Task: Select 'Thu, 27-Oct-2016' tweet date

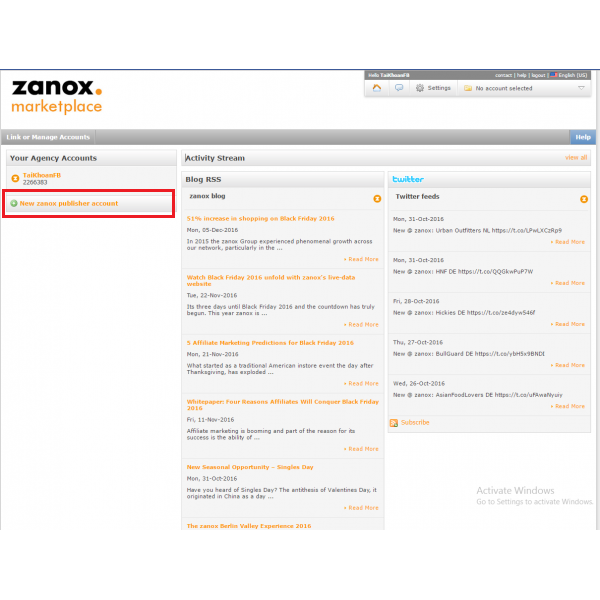Action: click(418, 342)
